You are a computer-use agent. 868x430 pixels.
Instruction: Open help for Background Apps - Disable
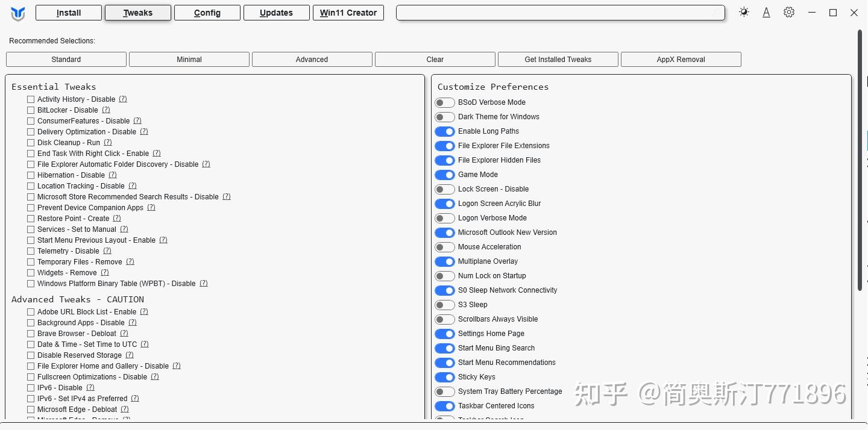coord(133,323)
